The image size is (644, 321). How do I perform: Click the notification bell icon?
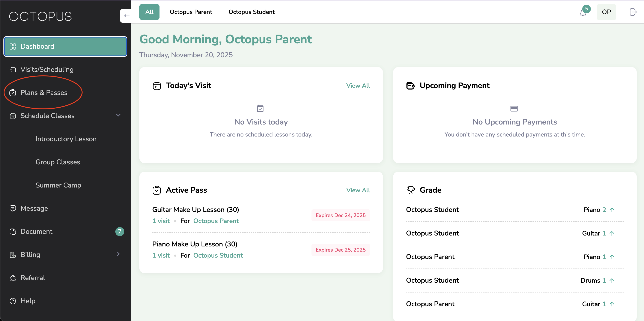[582, 12]
